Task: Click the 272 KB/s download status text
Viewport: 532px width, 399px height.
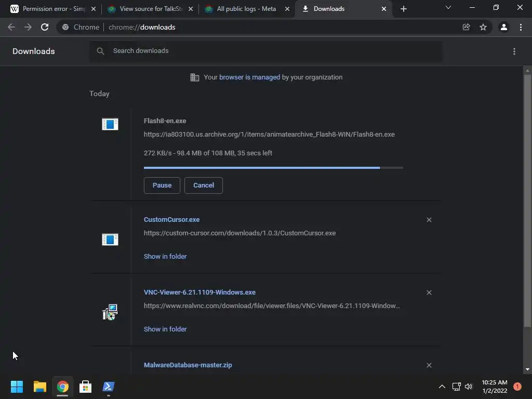Action: (x=208, y=153)
